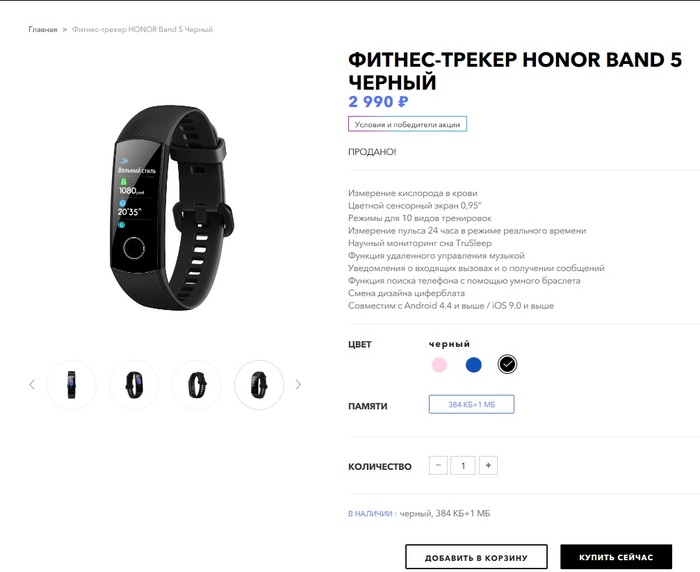Select the second band thumbnail

pyautogui.click(x=134, y=384)
